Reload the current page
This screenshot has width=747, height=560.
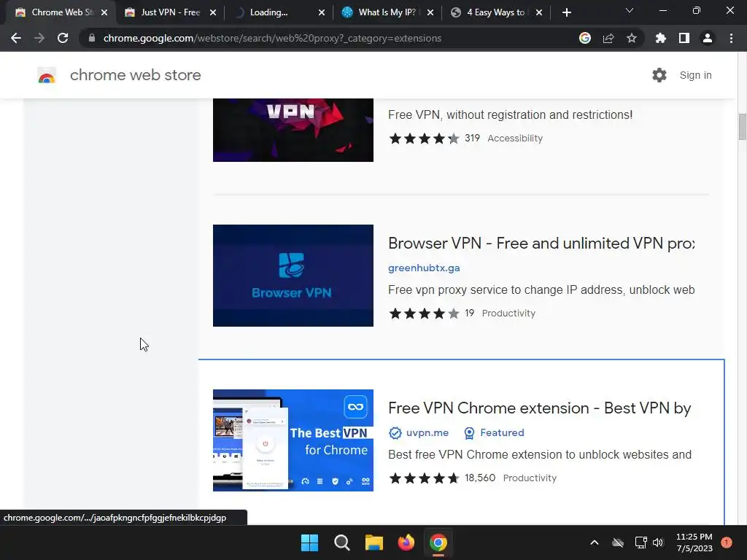coord(63,38)
